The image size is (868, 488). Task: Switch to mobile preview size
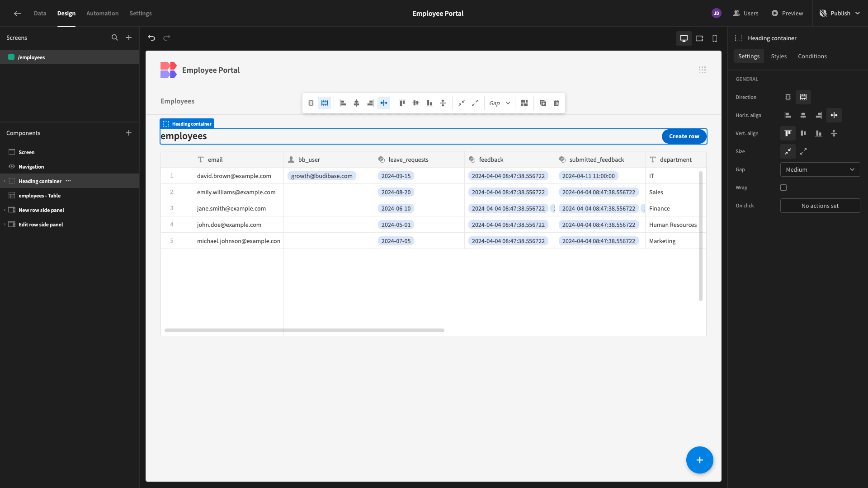click(715, 38)
